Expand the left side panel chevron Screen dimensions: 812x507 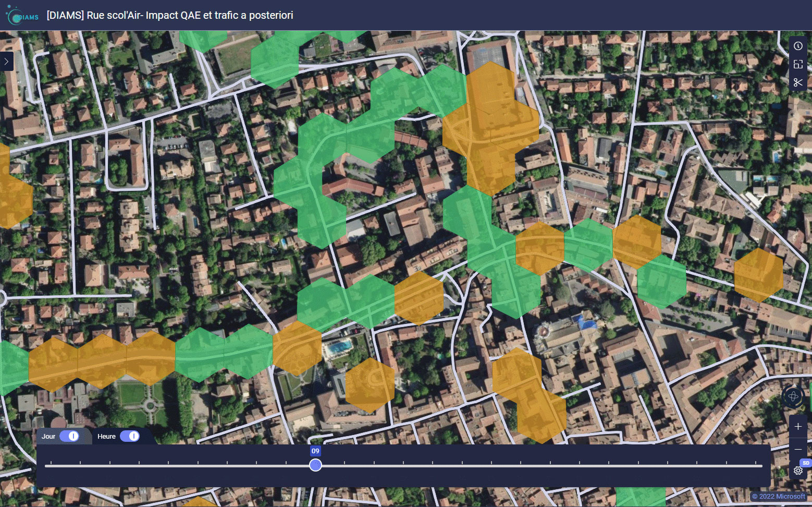[6, 62]
